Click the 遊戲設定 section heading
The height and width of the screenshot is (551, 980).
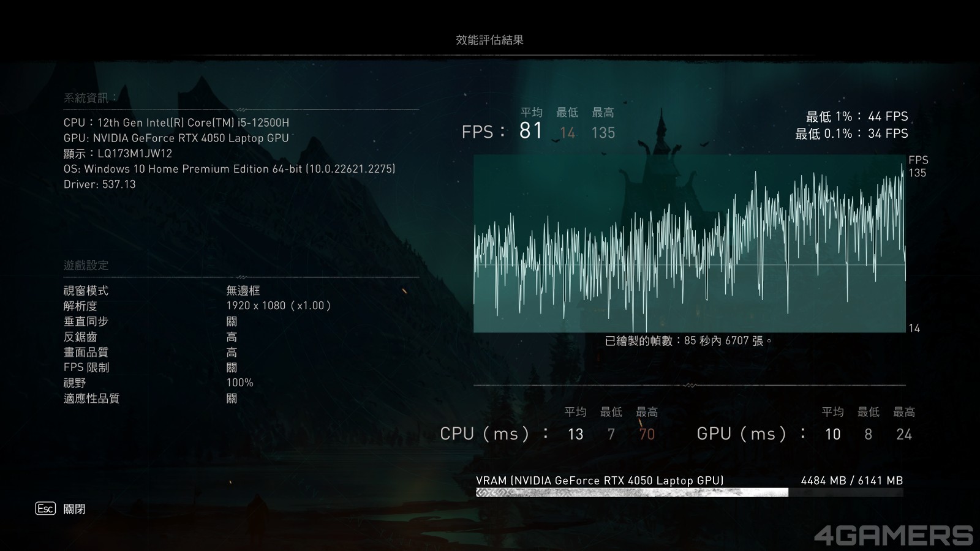(86, 265)
